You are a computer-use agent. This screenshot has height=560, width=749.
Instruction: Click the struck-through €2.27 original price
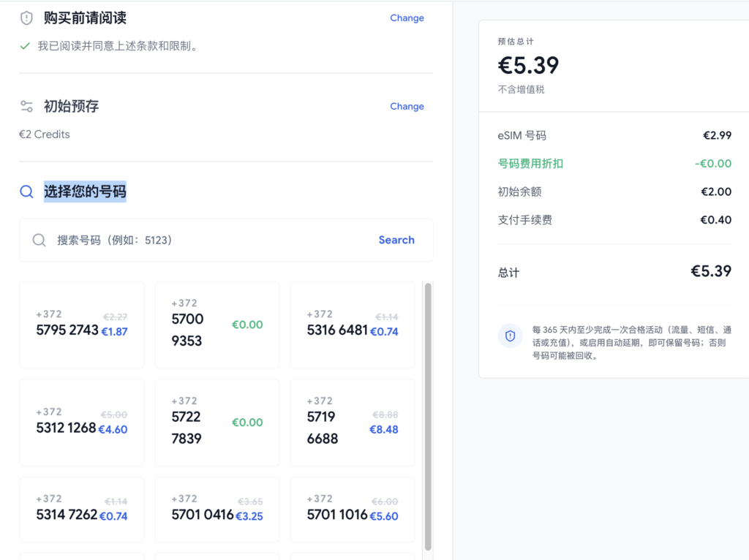[x=115, y=317]
